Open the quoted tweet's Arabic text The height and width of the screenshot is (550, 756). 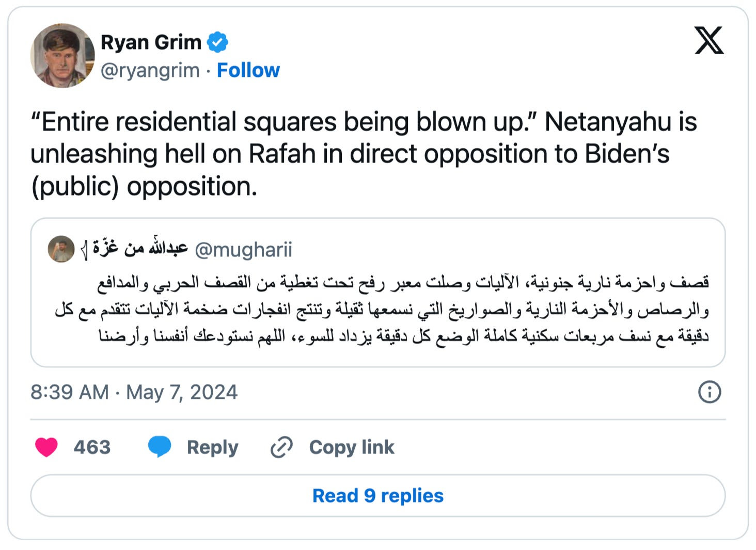coord(382,309)
